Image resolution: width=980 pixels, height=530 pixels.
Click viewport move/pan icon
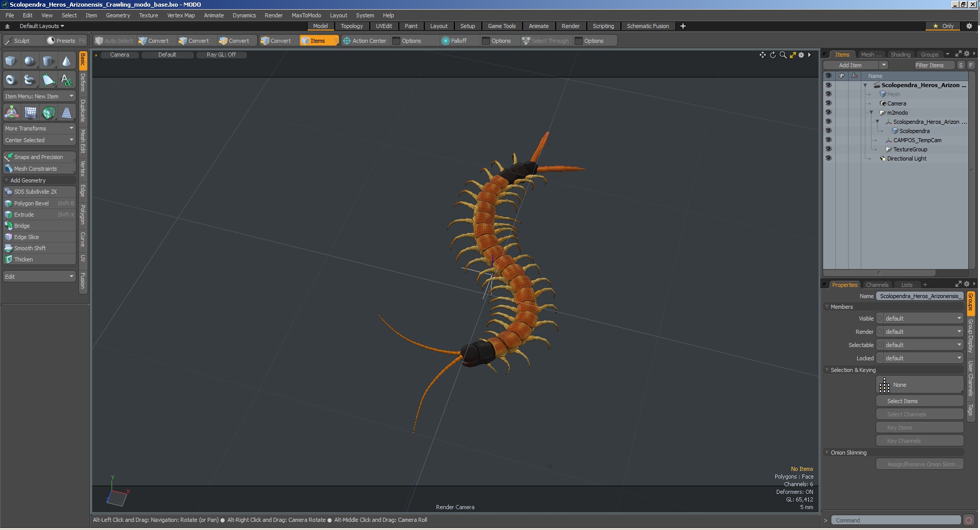click(763, 55)
